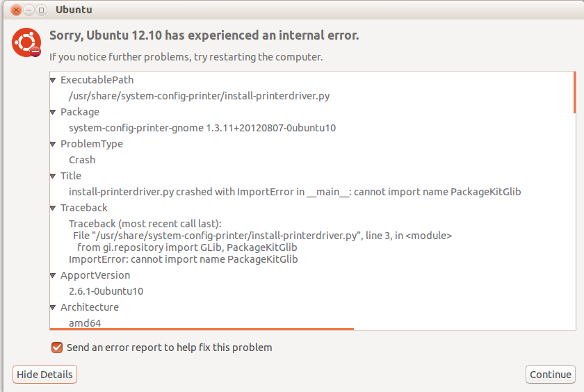Collapse the ApportVersion section
The image size is (584, 392).
click(54, 276)
